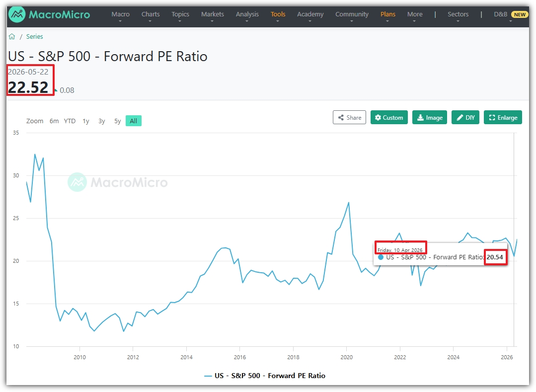Image resolution: width=536 pixels, height=392 pixels.
Task: Click the MacroMicro logo icon
Action: pyautogui.click(x=17, y=14)
